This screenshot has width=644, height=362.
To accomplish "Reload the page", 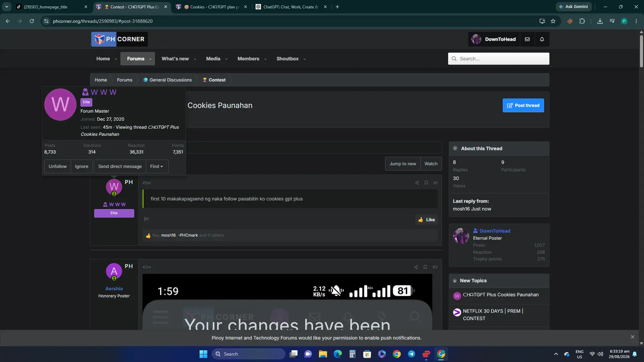I will point(32,21).
